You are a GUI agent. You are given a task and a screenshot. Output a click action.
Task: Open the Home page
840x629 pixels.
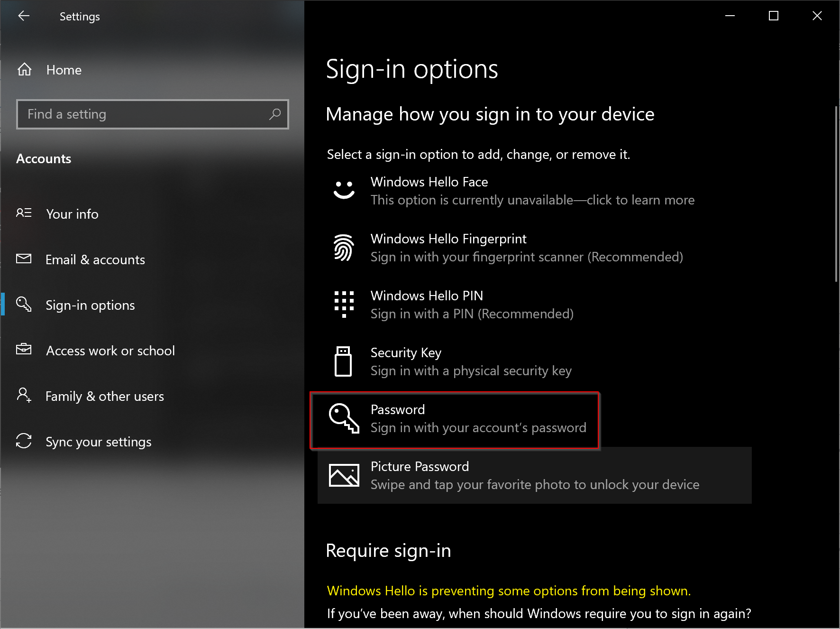point(152,70)
